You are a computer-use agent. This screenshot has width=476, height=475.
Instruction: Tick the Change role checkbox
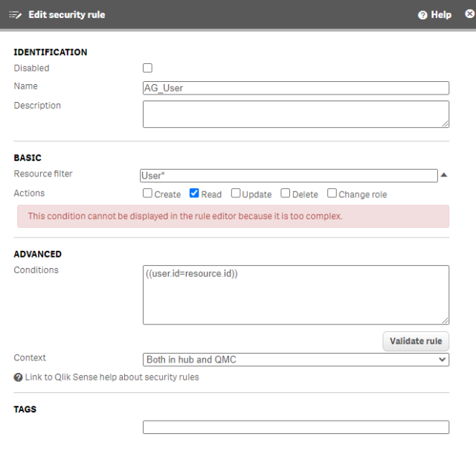coord(332,194)
